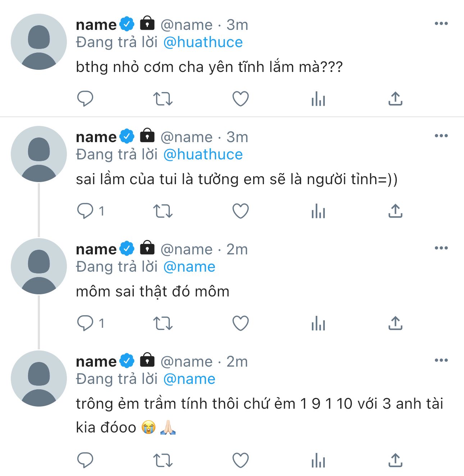The height and width of the screenshot is (476, 464).
Task: Open the avatar of the first tweet
Action: 39,42
